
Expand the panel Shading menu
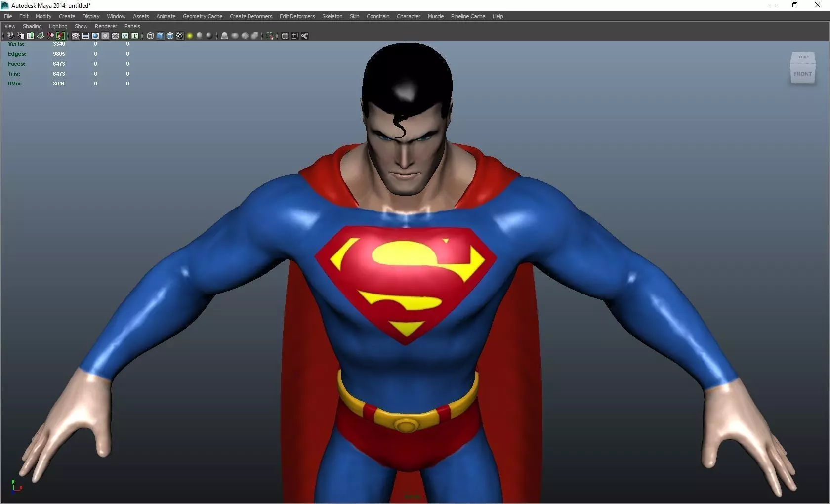(32, 26)
